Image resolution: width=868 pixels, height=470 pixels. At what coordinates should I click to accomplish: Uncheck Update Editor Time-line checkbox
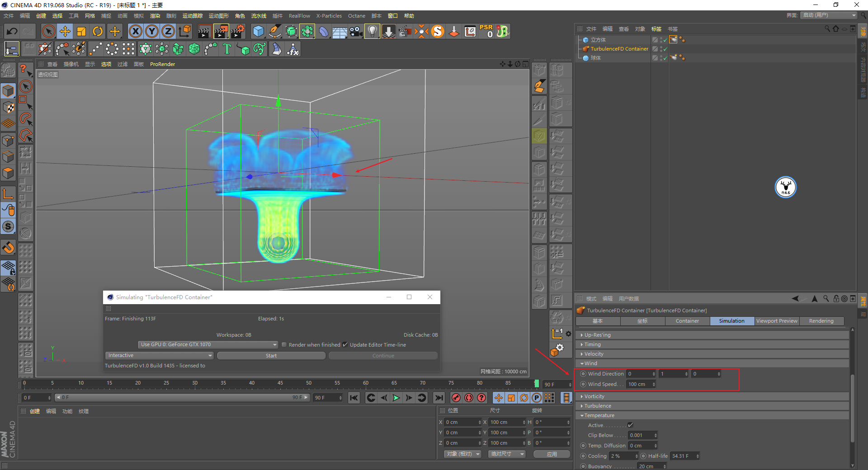tap(345, 345)
